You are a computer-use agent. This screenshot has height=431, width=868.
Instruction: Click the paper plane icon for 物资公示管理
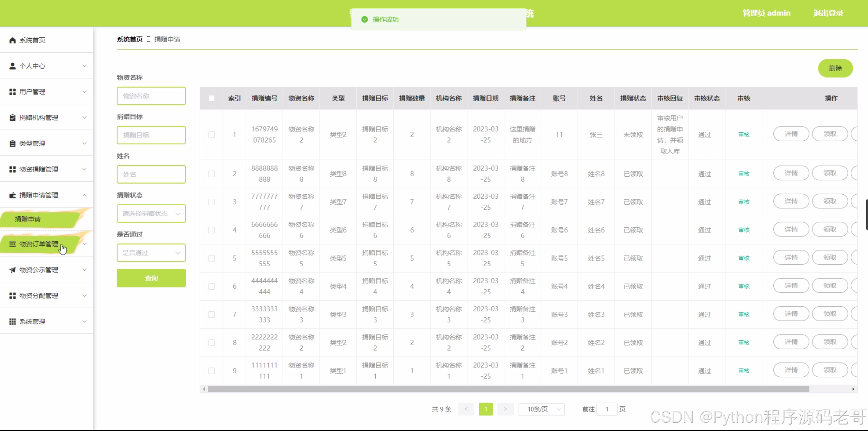point(12,270)
